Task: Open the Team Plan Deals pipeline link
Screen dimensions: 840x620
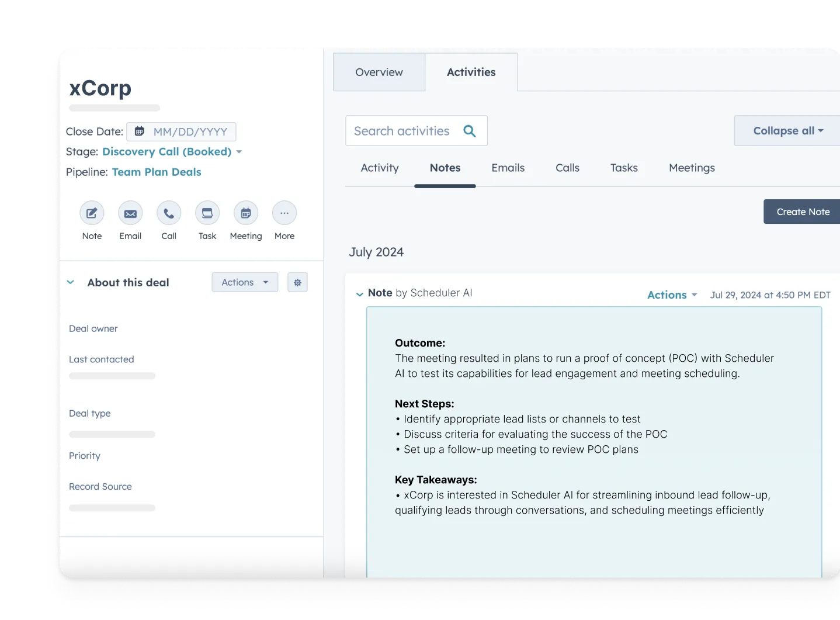Action: pyautogui.click(x=157, y=172)
